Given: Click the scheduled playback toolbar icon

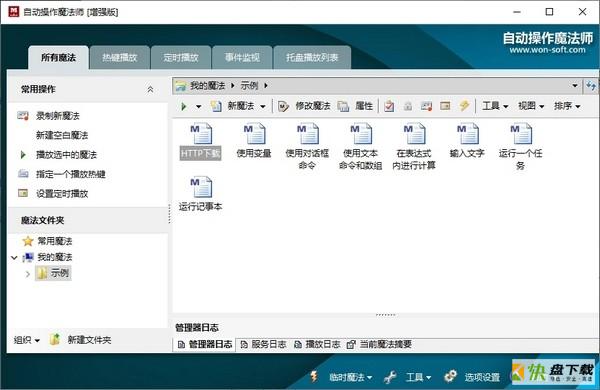Looking at the screenshot, I should [445, 106].
